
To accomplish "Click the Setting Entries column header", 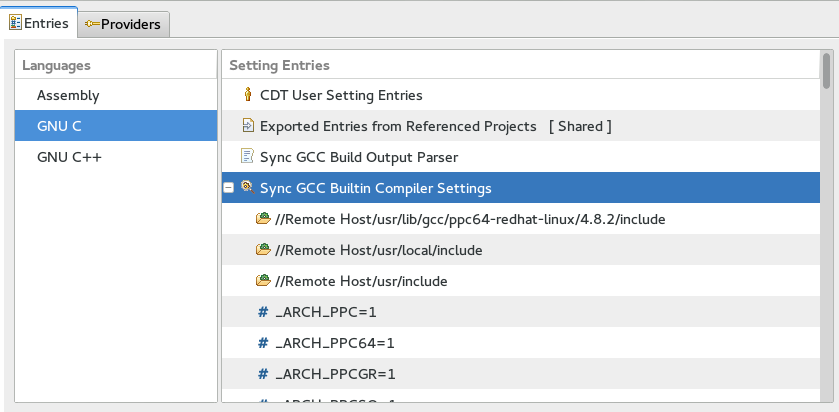I will tap(521, 65).
